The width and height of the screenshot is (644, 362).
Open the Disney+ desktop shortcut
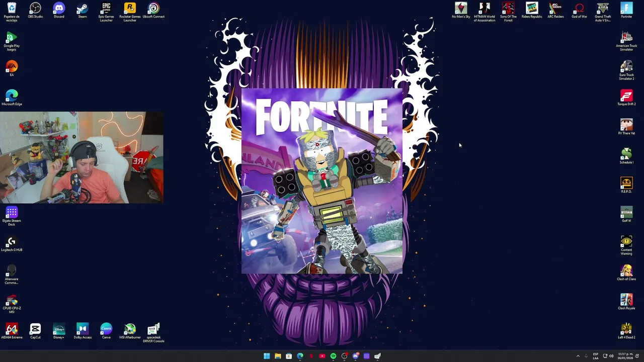point(59,331)
